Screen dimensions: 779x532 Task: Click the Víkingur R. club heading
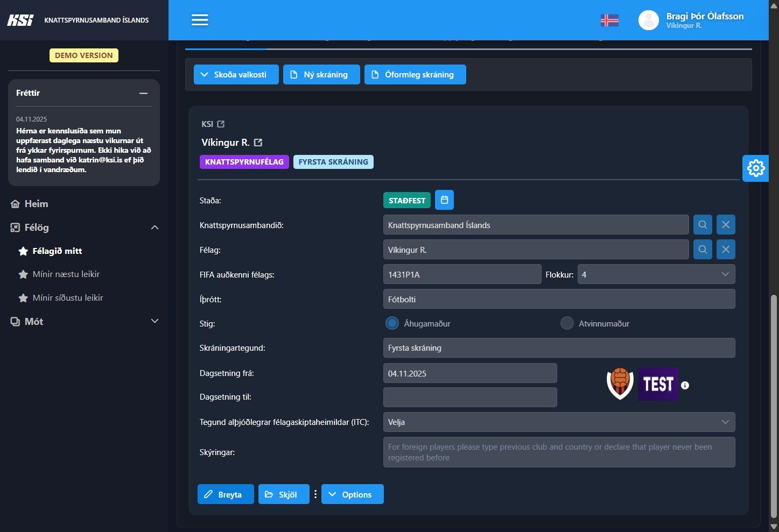pyautogui.click(x=225, y=143)
